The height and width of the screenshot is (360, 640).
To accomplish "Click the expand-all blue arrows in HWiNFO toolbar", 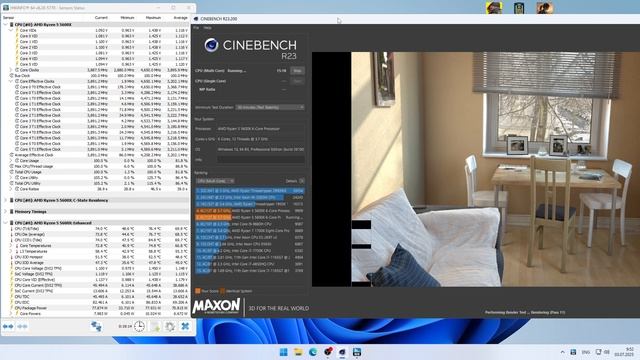I will (8, 327).
